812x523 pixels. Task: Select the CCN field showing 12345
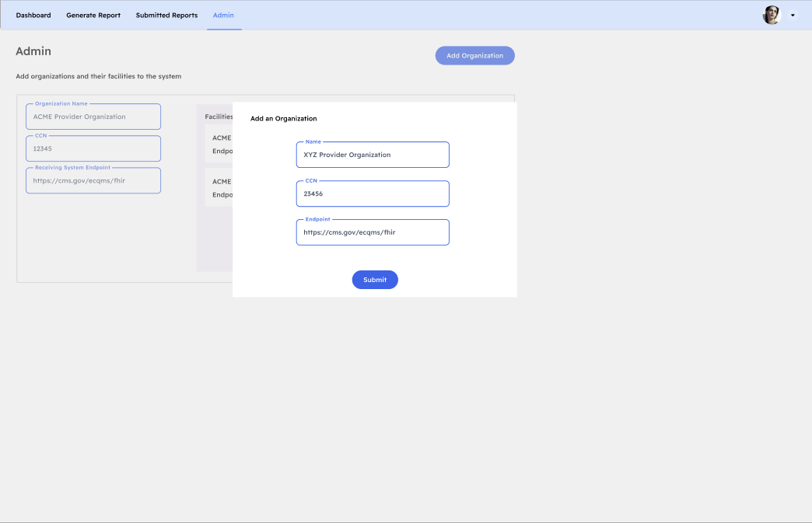click(x=93, y=148)
